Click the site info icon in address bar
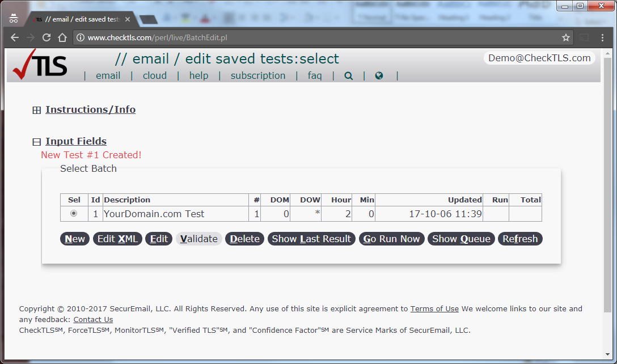The height and width of the screenshot is (364, 617). pos(81,37)
